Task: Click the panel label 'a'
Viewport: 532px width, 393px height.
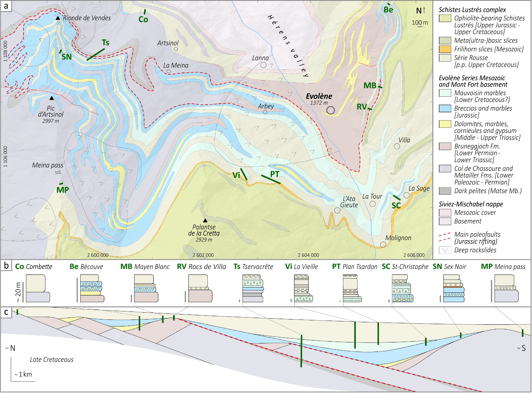Action: [x=6, y=6]
